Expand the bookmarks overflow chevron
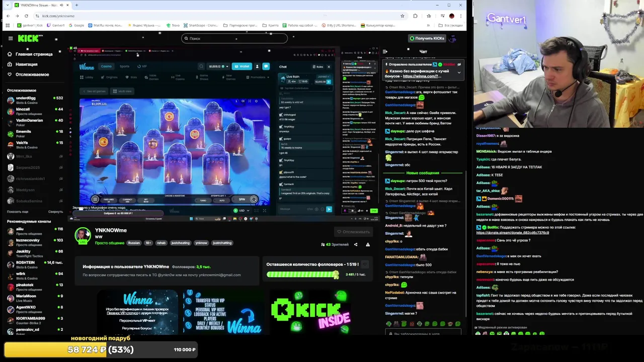The width and height of the screenshot is (644, 362). (x=429, y=25)
